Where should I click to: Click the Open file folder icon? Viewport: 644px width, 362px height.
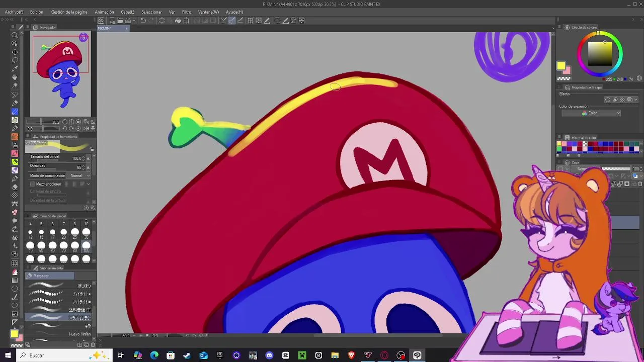(x=120, y=21)
